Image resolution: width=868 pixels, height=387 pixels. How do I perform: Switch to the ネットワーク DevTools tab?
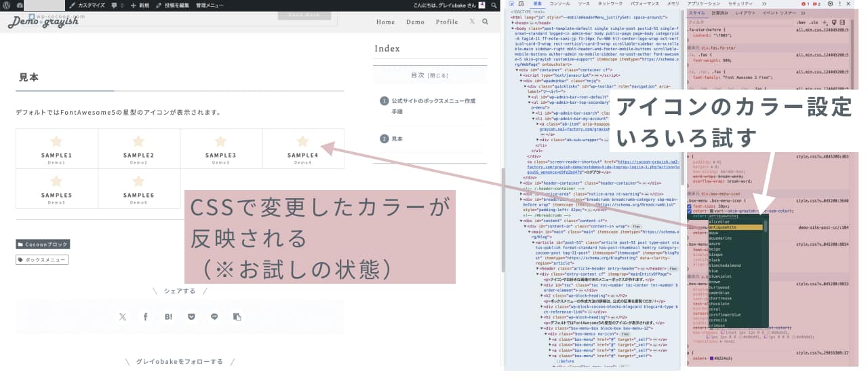(610, 3)
